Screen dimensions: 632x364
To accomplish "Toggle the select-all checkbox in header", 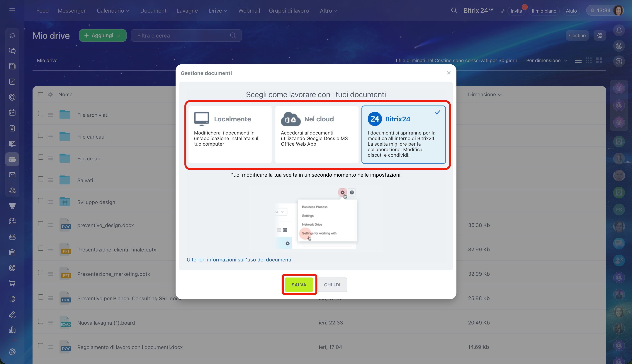I will point(40,94).
